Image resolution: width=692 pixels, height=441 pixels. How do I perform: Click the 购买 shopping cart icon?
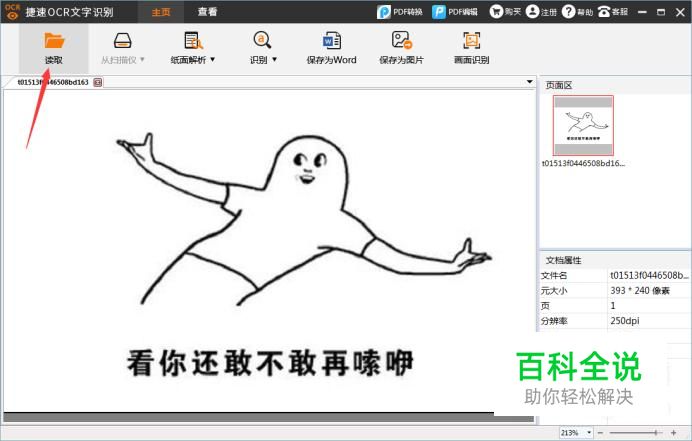point(496,11)
